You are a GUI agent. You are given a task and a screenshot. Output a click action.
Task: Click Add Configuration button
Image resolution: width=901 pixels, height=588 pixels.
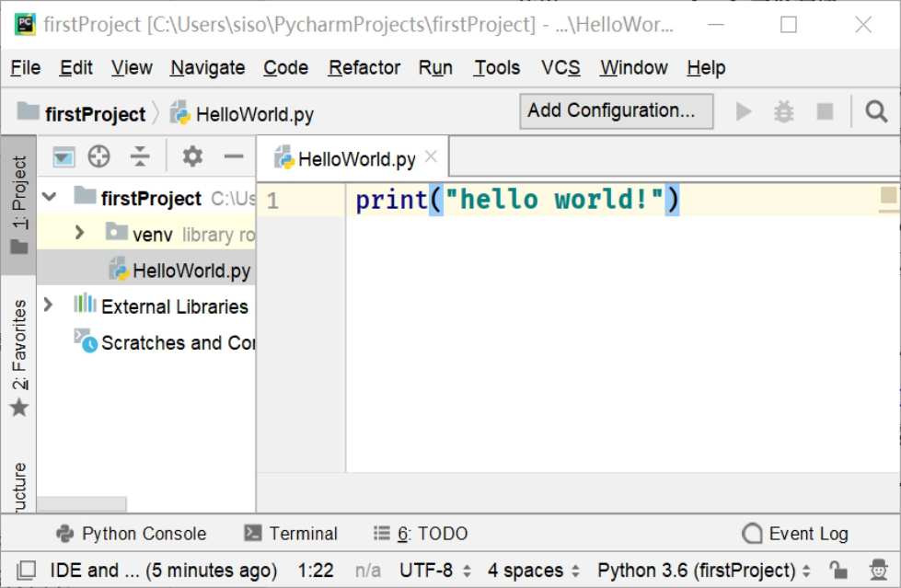pos(617,111)
